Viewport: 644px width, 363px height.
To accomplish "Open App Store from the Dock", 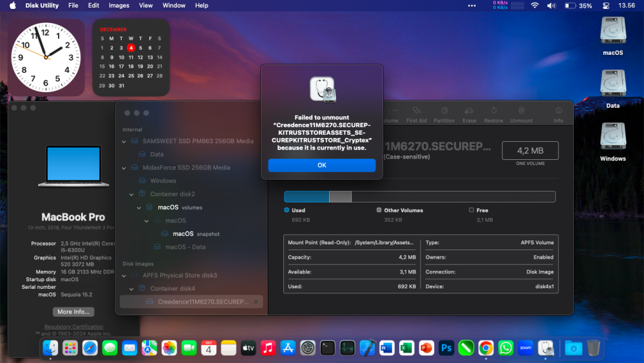I will click(288, 348).
